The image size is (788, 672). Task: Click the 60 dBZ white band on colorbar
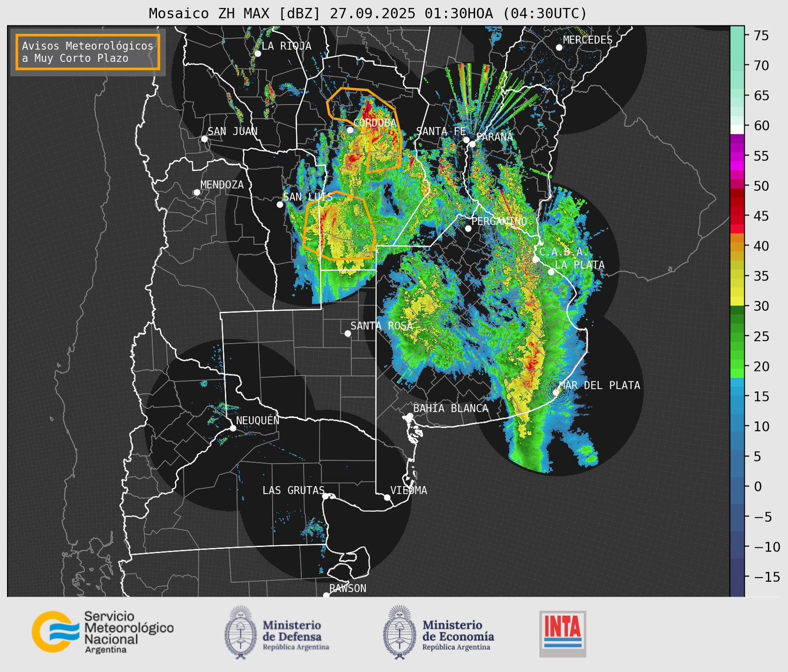pyautogui.click(x=737, y=129)
